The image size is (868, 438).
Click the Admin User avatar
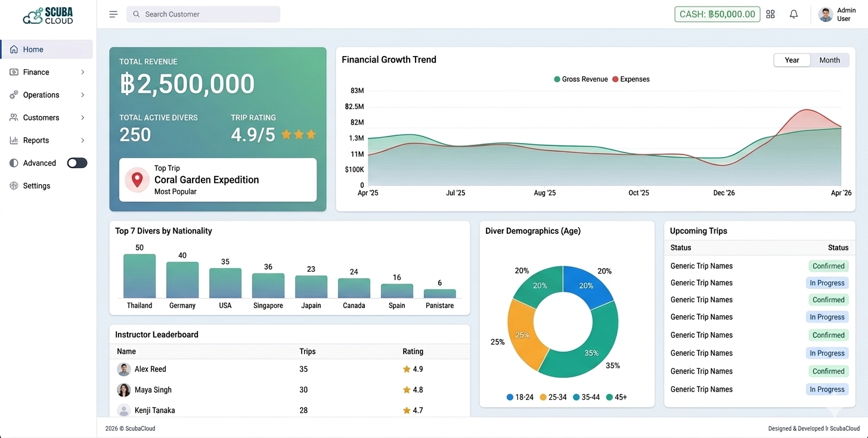pyautogui.click(x=826, y=14)
